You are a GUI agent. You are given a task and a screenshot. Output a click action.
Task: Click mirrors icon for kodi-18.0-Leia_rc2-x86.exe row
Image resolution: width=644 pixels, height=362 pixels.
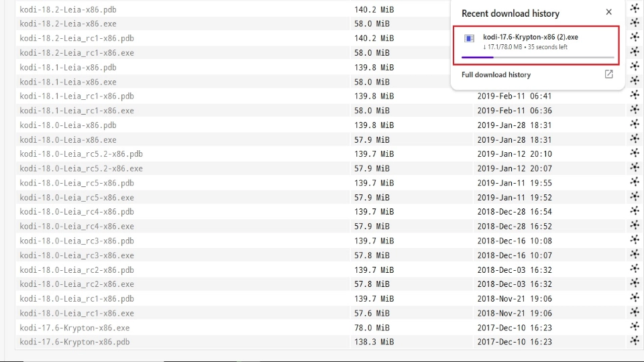tap(635, 283)
